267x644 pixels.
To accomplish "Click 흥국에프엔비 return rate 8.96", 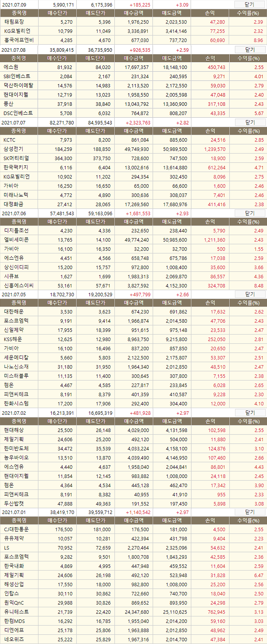I will (x=258, y=40).
